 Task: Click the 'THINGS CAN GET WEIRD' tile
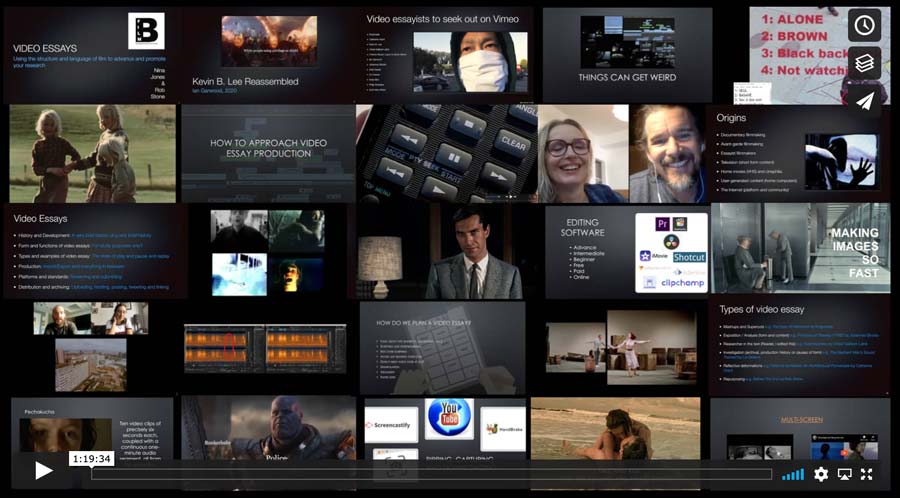tap(627, 52)
